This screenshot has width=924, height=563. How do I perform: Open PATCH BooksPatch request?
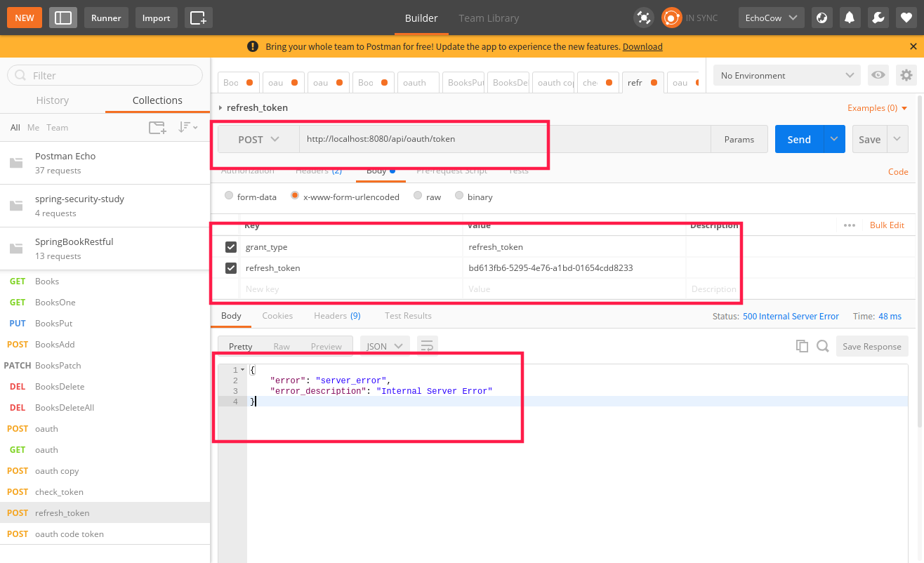click(x=105, y=365)
